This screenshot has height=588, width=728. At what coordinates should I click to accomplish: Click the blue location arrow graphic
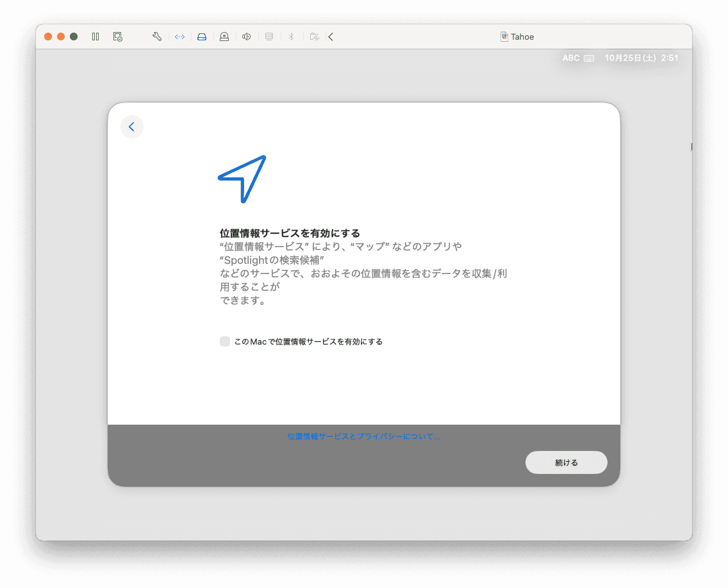pos(242,179)
